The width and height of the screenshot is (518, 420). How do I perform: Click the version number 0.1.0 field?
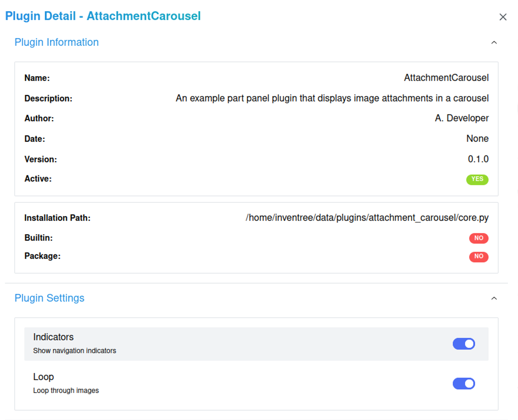(478, 159)
